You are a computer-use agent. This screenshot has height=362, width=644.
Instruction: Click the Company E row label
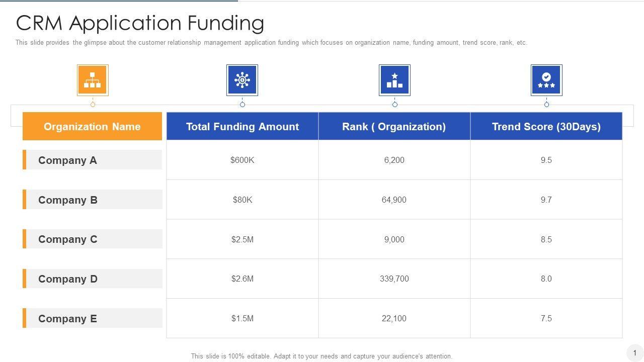[67, 319]
